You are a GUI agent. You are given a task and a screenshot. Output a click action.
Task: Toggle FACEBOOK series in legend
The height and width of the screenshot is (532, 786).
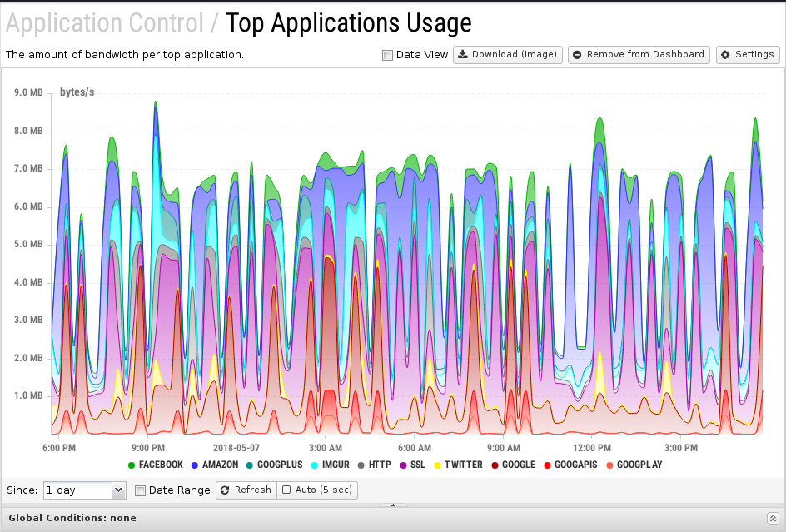click(x=156, y=465)
